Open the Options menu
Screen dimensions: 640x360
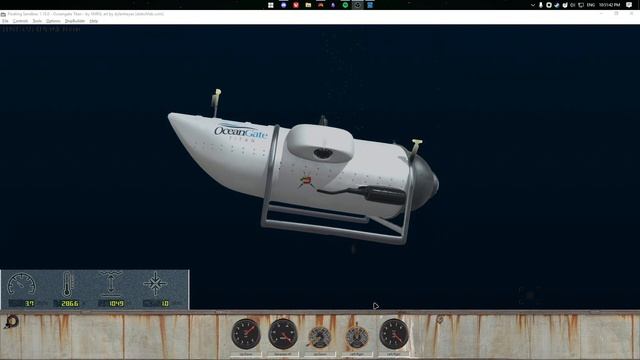pyautogui.click(x=53, y=21)
